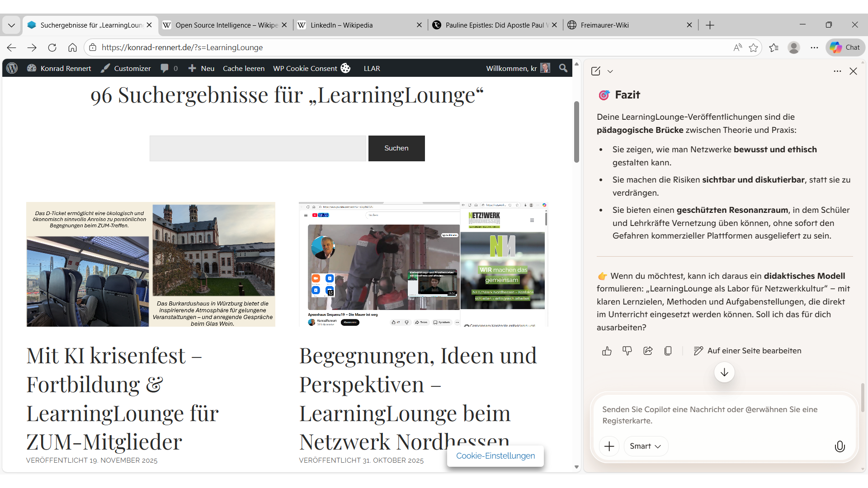
Task: Expand the Smart mode dropdown
Action: click(x=646, y=446)
